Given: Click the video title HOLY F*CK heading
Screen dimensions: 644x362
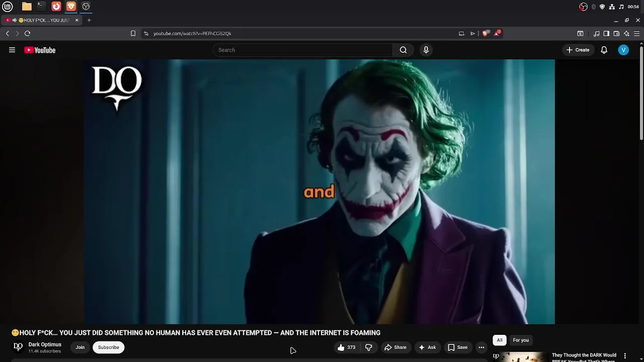Looking at the screenshot, I should pyautogui.click(x=196, y=333).
